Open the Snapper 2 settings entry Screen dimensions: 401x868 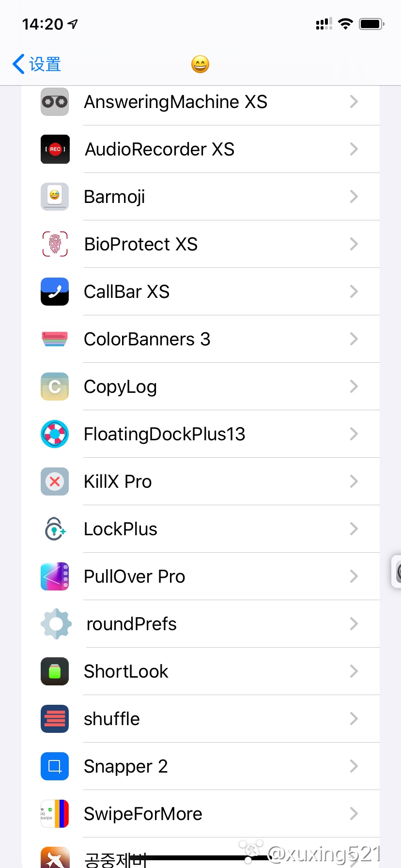(200, 766)
